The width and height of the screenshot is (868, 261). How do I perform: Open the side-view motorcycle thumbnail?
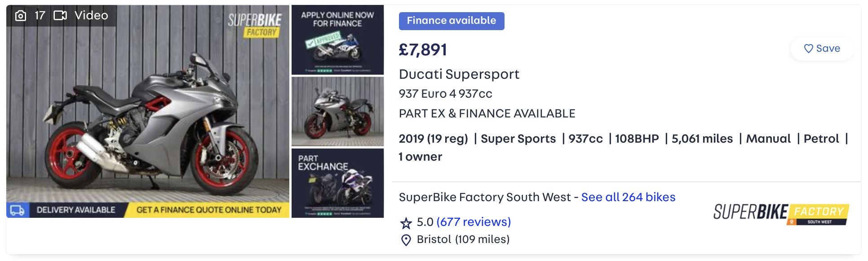tap(337, 111)
